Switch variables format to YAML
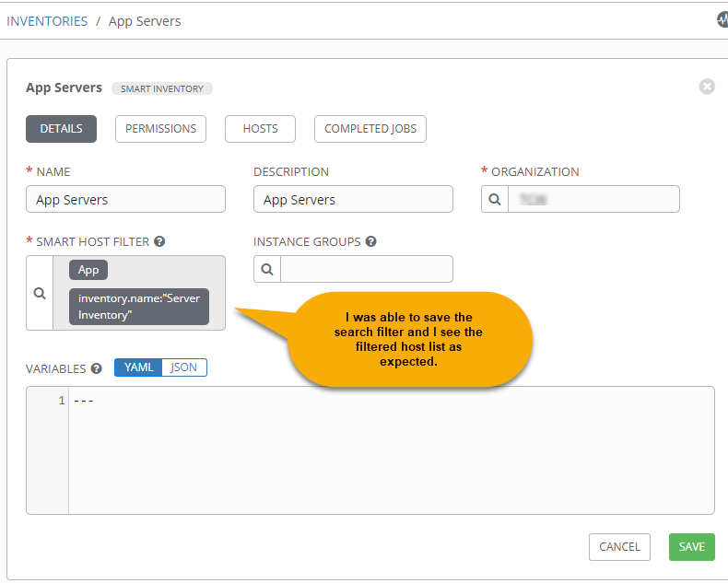Image resolution: width=728 pixels, height=583 pixels. click(x=138, y=367)
